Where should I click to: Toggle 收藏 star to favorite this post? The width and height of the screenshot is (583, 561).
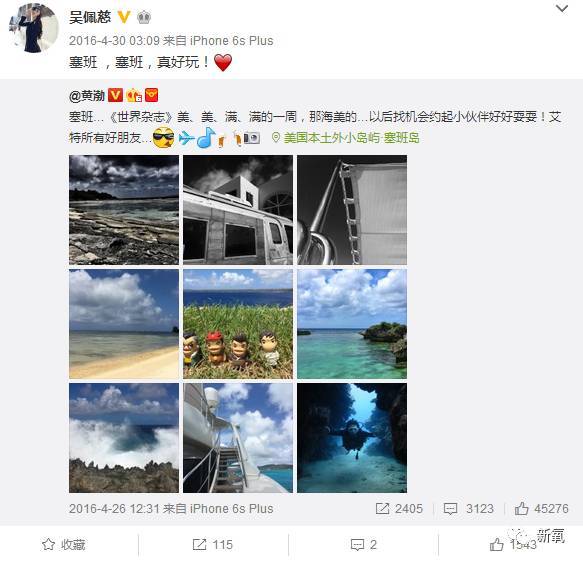click(64, 545)
